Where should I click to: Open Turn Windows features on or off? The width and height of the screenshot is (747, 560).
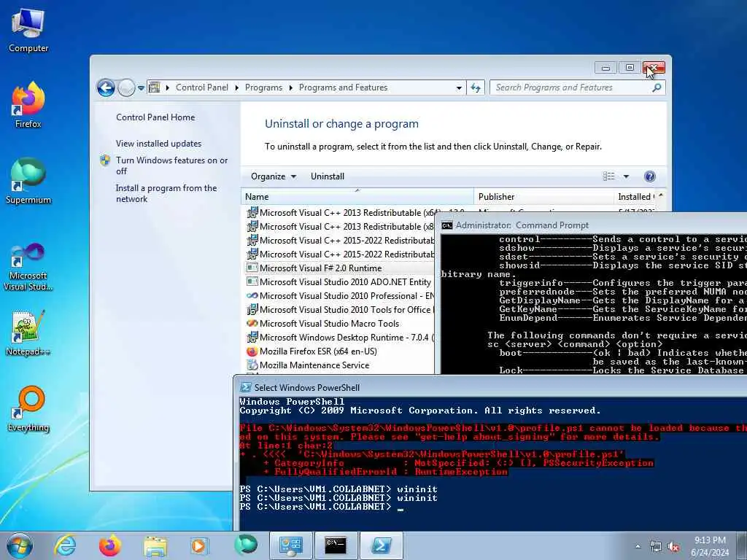tap(171, 166)
